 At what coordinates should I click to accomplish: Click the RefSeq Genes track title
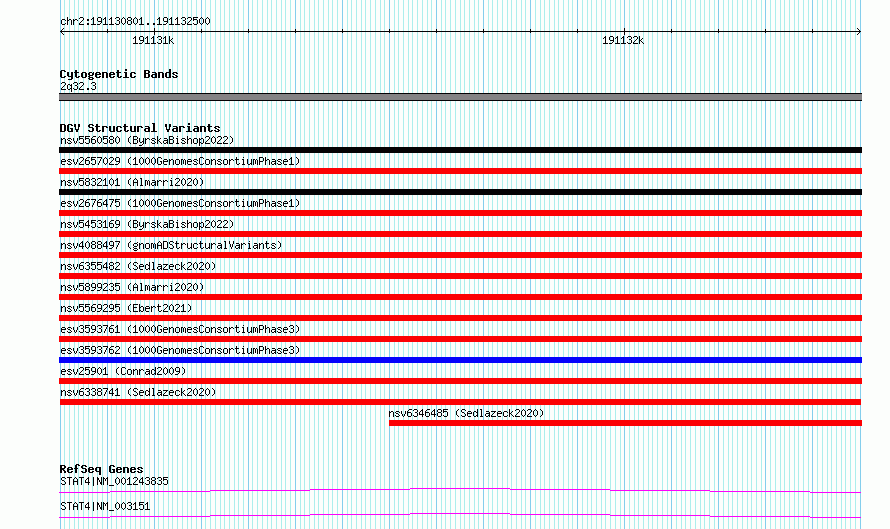point(101,469)
